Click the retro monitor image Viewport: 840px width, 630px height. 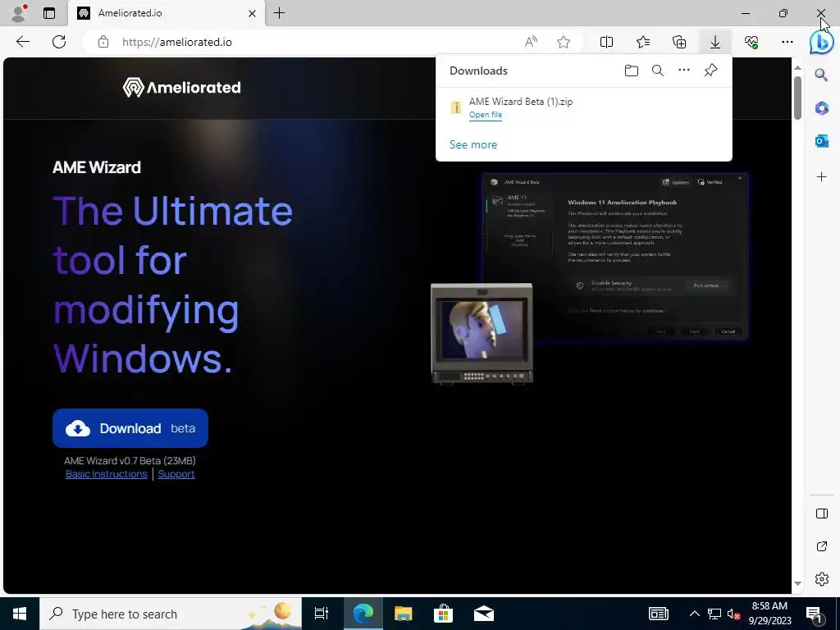pos(482,333)
